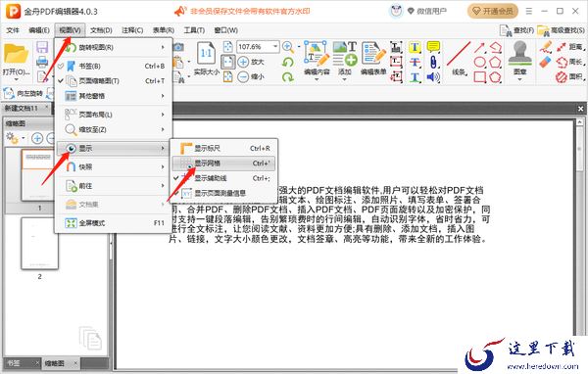Click the thumbnail panel zoom-in plus icon

(37, 138)
